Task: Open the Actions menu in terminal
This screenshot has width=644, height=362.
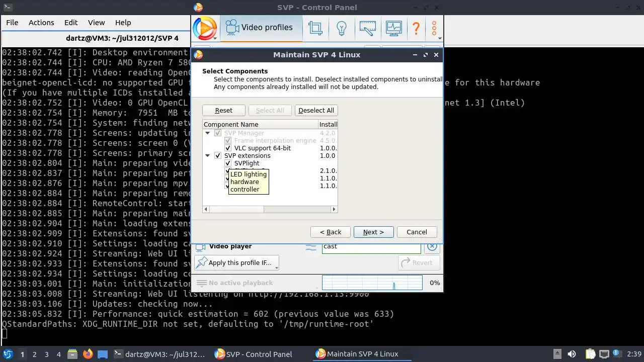Action: click(41, 23)
